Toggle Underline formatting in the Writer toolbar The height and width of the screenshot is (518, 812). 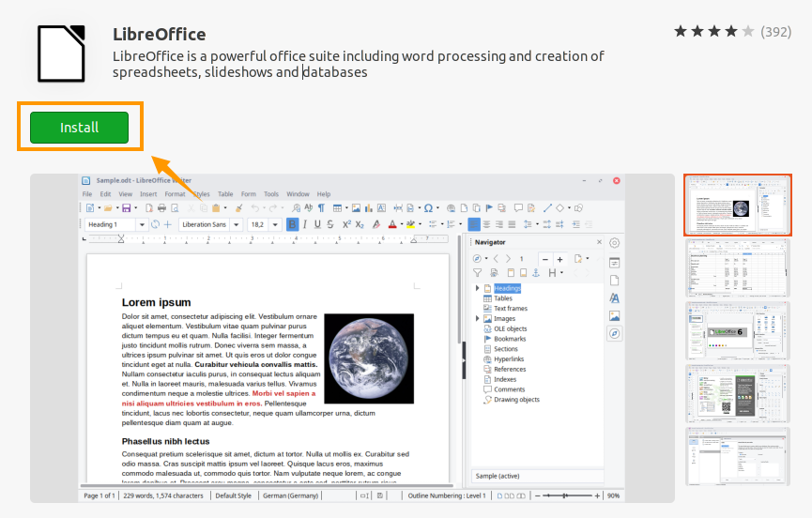[x=317, y=224]
